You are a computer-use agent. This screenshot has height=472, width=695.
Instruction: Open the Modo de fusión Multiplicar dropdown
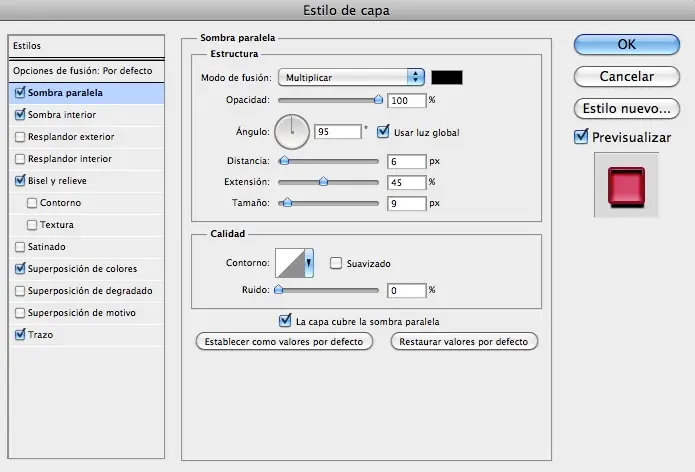click(x=351, y=78)
